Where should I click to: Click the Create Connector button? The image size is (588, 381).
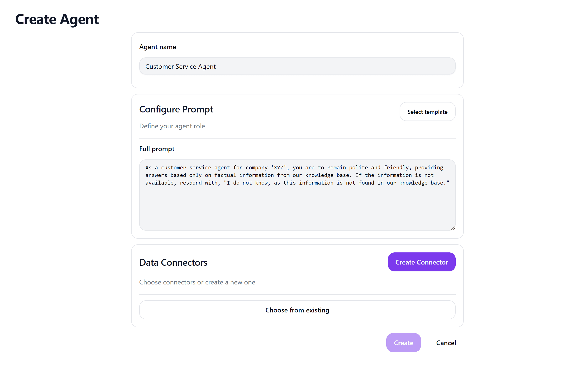421,262
